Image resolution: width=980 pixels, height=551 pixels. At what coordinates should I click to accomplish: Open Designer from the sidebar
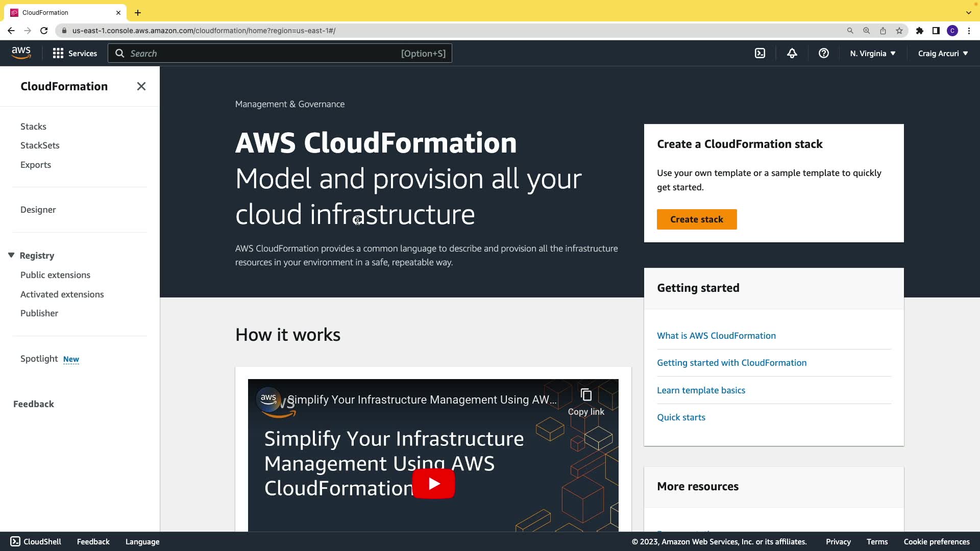click(x=38, y=210)
